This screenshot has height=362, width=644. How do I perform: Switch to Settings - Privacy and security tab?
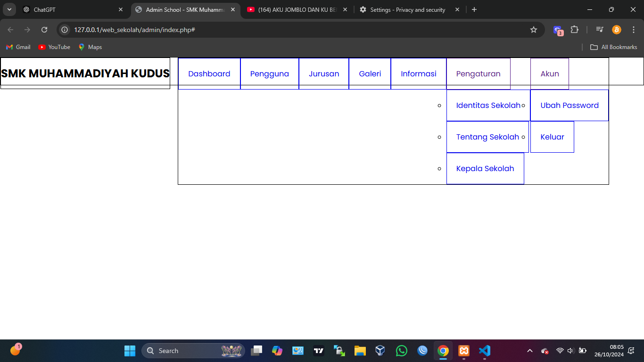pos(409,9)
